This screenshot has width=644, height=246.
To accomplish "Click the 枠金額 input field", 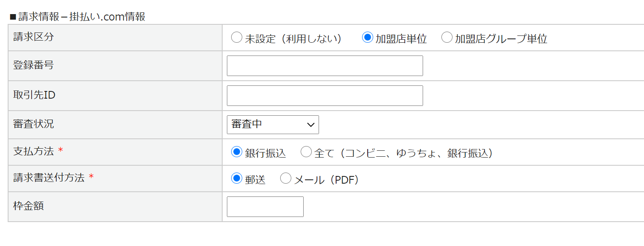I will (265, 207).
